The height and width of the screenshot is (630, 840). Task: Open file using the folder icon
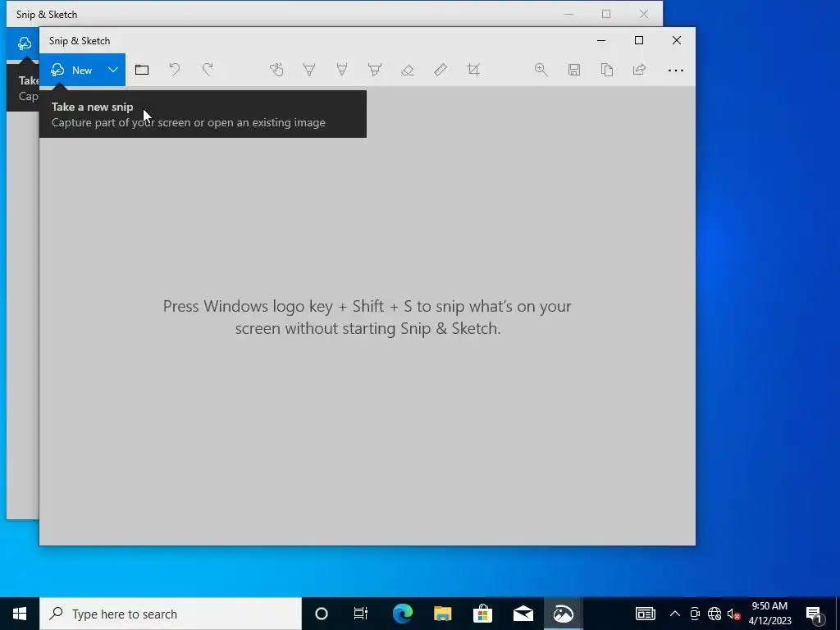(142, 70)
